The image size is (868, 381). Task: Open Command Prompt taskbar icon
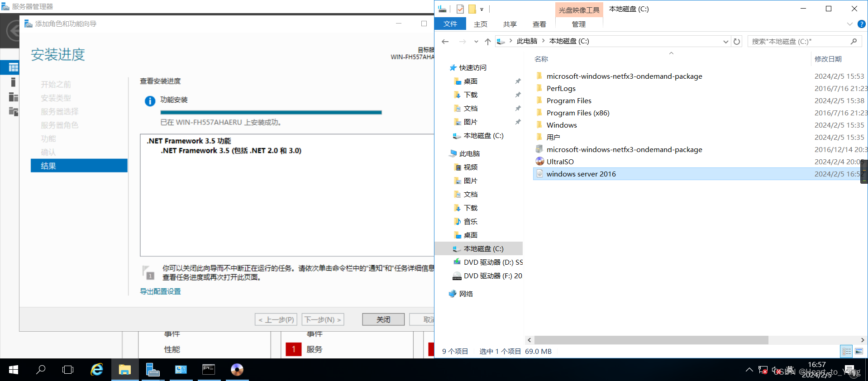click(x=209, y=370)
